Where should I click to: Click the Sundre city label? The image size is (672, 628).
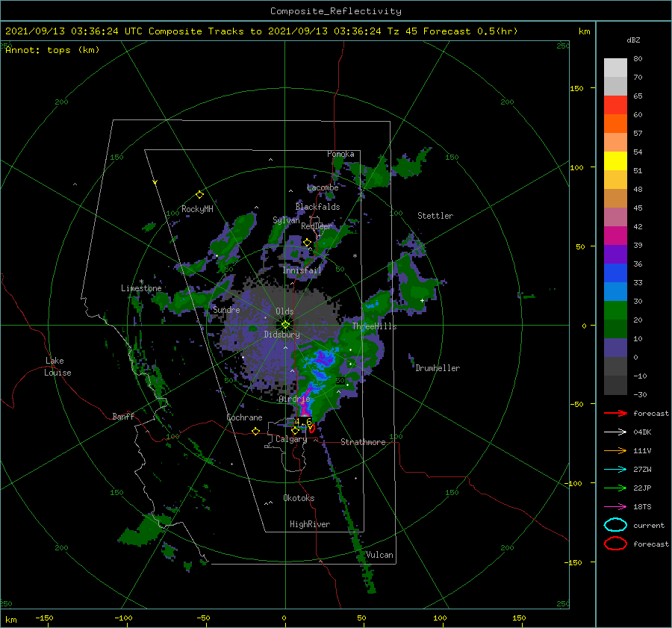coord(226,310)
